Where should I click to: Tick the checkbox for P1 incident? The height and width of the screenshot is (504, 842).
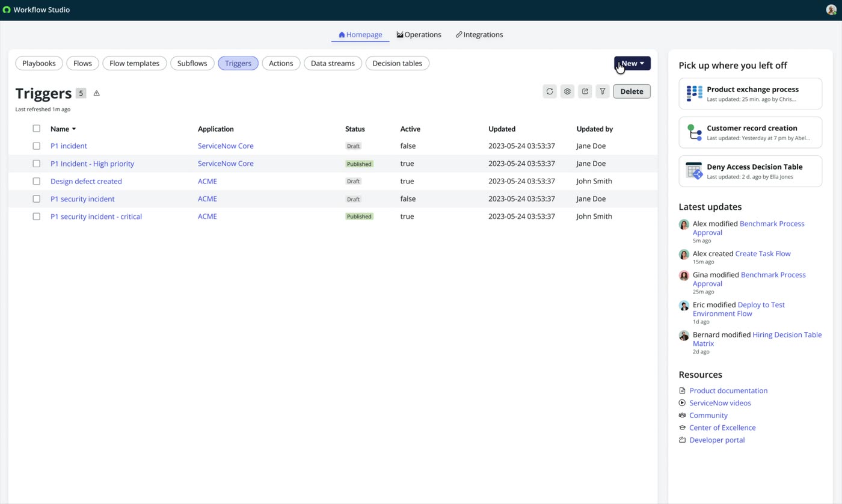point(37,146)
